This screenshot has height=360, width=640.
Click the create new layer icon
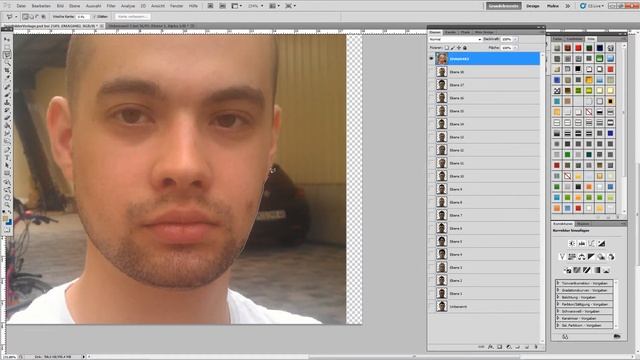(x=527, y=347)
